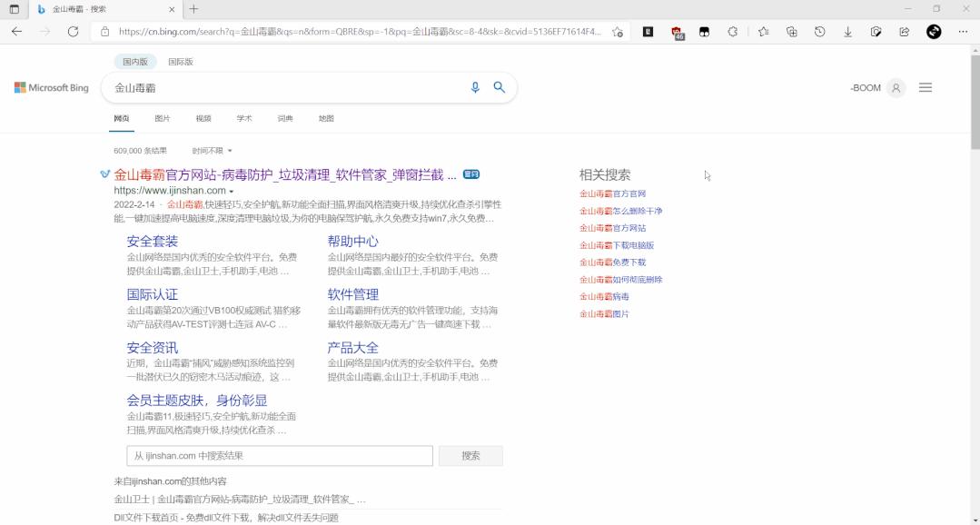Click the microphone voice search icon

coord(474,88)
